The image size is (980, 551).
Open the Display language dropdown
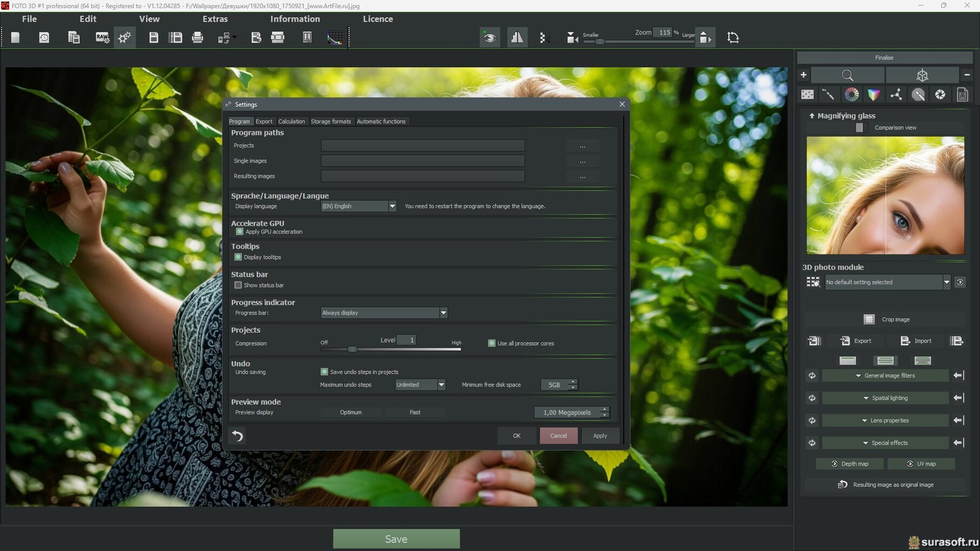pyautogui.click(x=392, y=206)
